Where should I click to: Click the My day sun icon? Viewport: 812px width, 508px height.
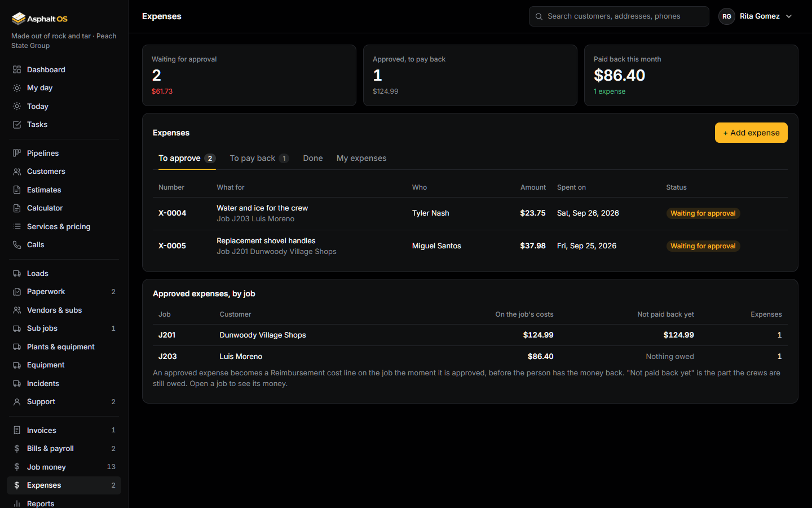tap(17, 88)
